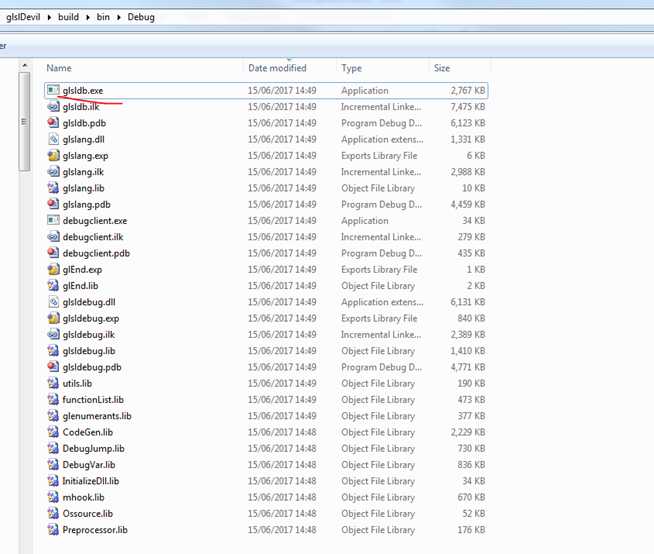654x554 pixels.
Task: Select the Preprocessor.lib file name
Action: (95, 530)
